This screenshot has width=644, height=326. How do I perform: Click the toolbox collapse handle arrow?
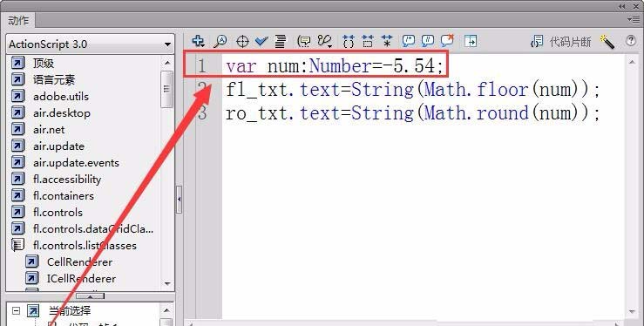tap(179, 199)
